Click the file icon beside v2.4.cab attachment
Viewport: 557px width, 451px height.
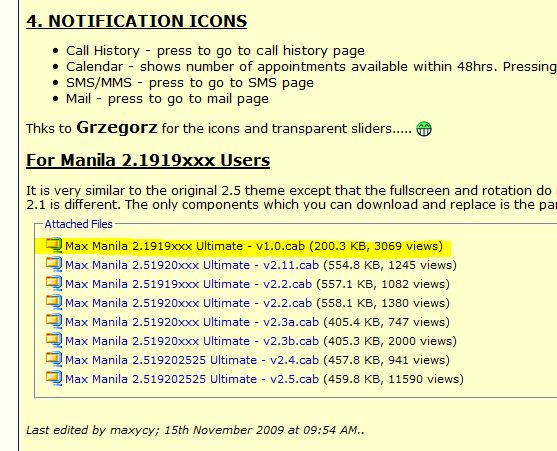coord(54,359)
